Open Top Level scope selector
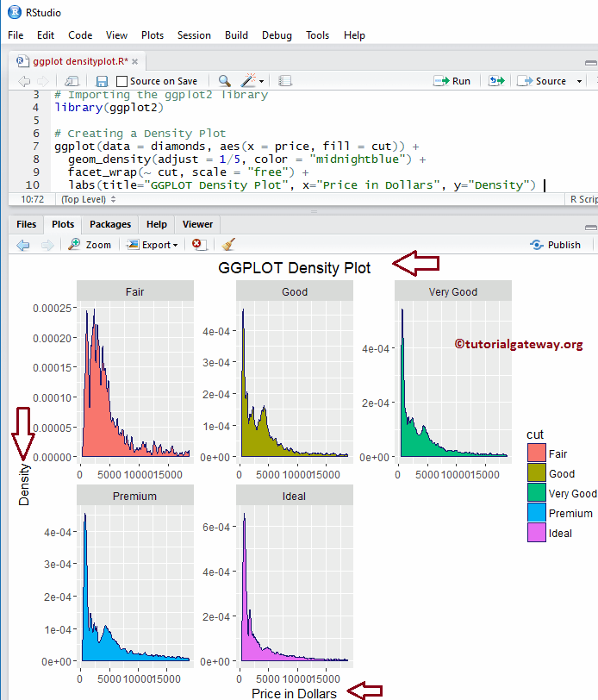598x700 pixels. [89, 199]
